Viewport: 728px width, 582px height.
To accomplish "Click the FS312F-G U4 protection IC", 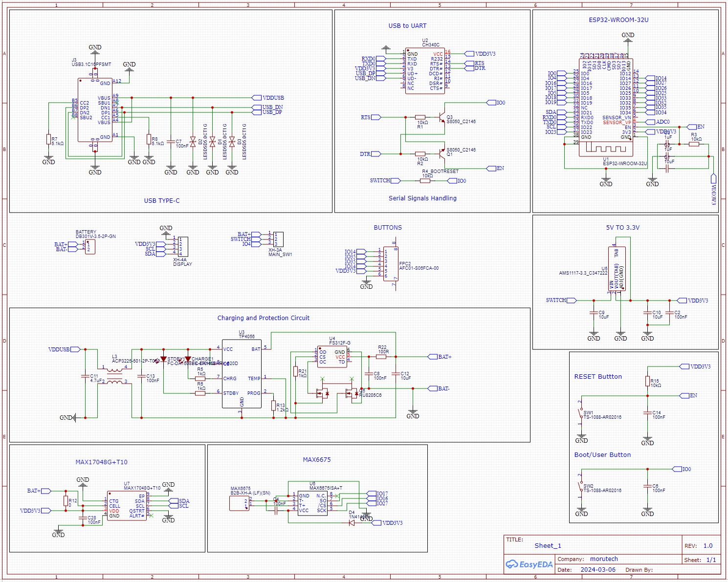I will 332,357.
